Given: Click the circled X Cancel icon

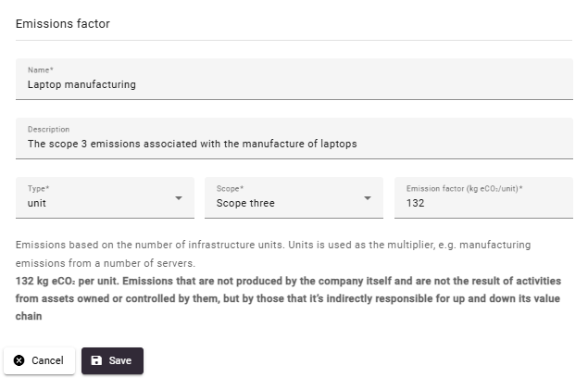Looking at the screenshot, I should pyautogui.click(x=19, y=360).
